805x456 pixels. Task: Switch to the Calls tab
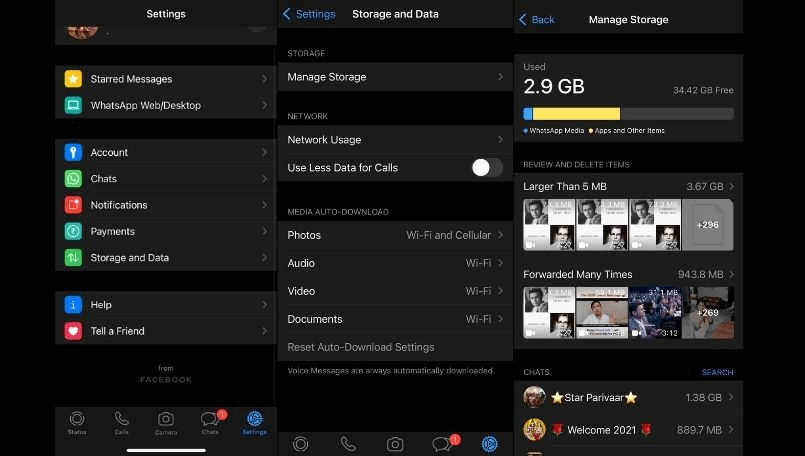pyautogui.click(x=121, y=422)
